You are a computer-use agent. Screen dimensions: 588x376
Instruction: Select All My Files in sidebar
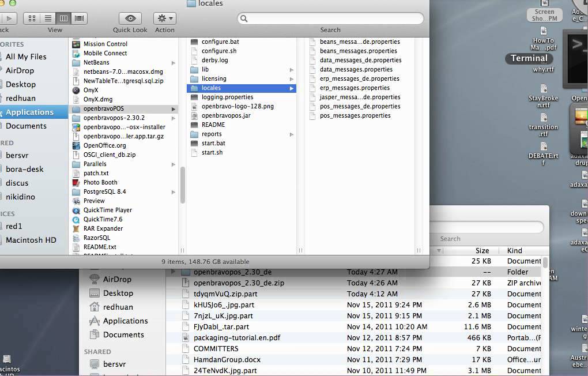coord(26,57)
